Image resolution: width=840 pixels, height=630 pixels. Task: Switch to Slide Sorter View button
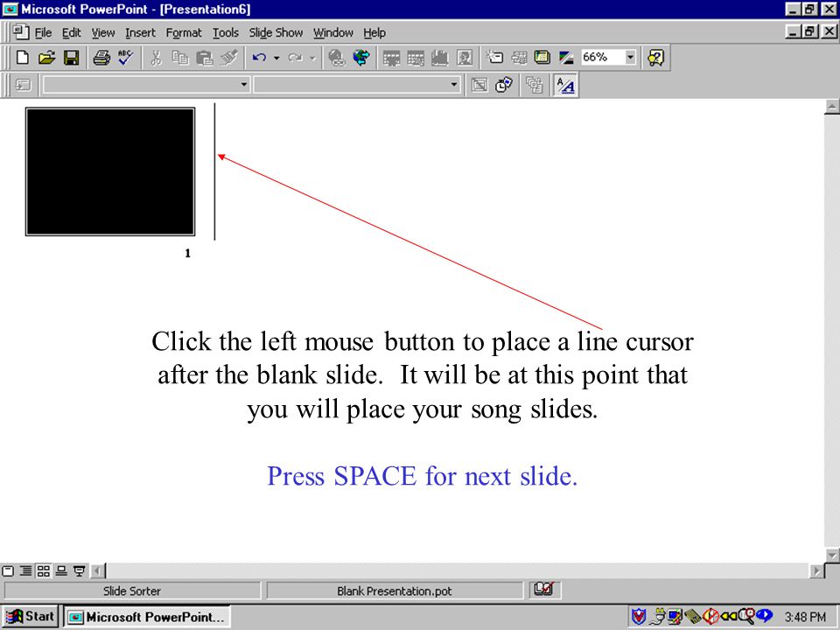[x=44, y=571]
